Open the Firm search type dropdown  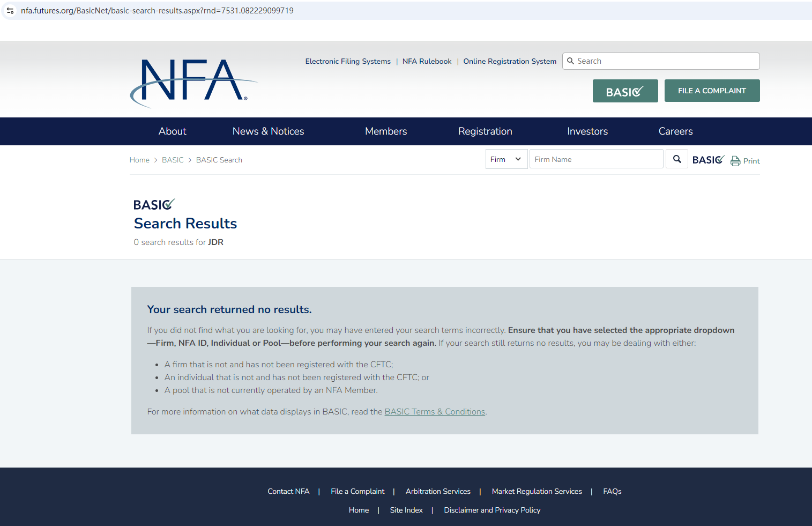(506, 159)
